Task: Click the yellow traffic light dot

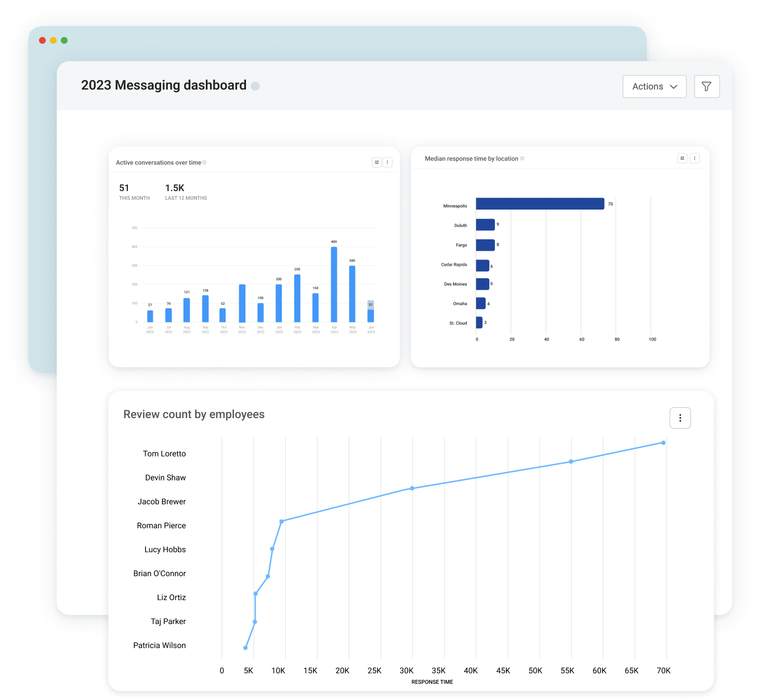Action: [x=53, y=40]
